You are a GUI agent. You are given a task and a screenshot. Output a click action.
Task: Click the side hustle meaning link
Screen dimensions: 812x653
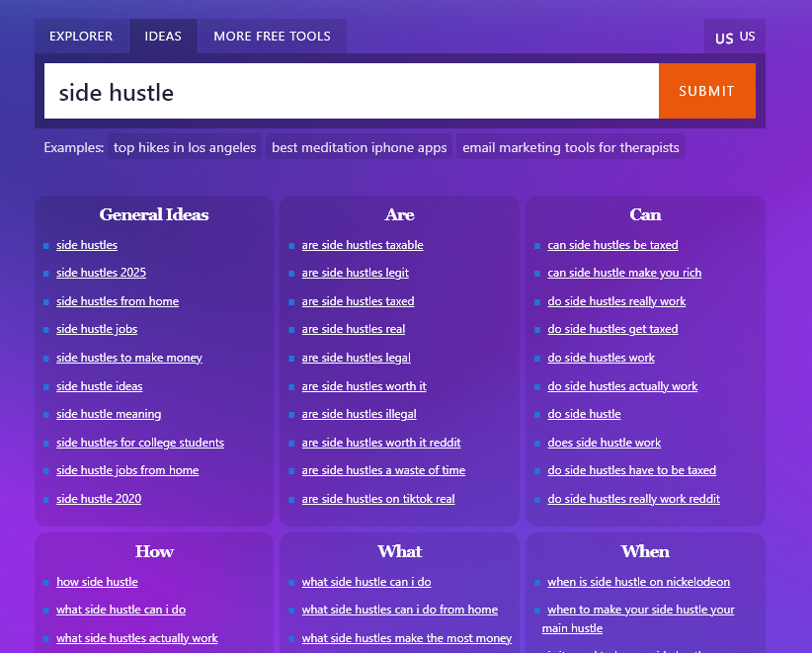click(109, 414)
